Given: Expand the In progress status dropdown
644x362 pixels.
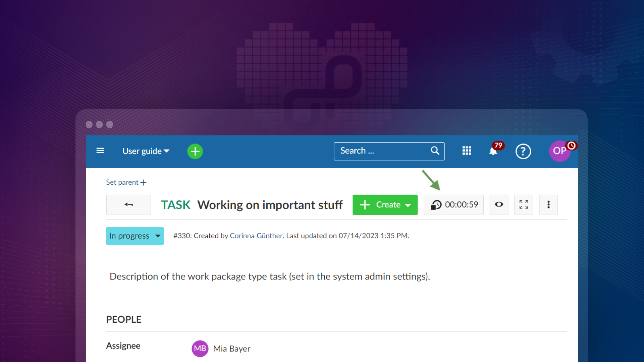Looking at the screenshot, I should tap(158, 236).
